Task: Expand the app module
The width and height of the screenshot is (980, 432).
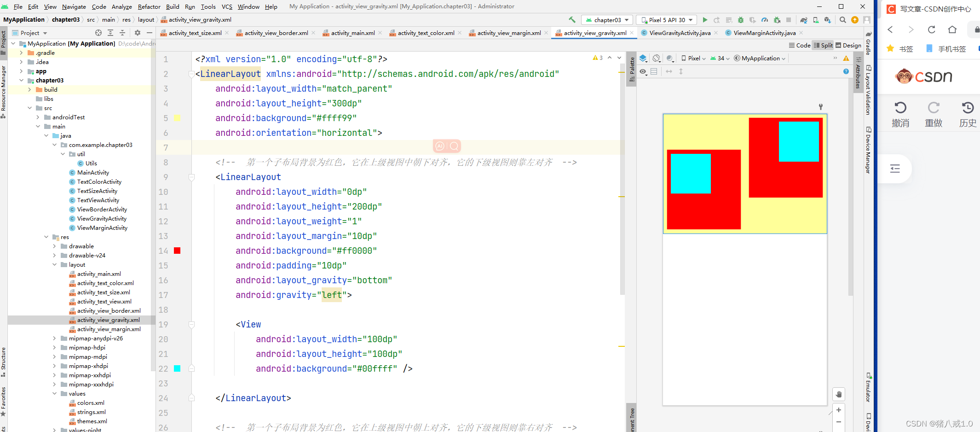Action: click(21, 71)
